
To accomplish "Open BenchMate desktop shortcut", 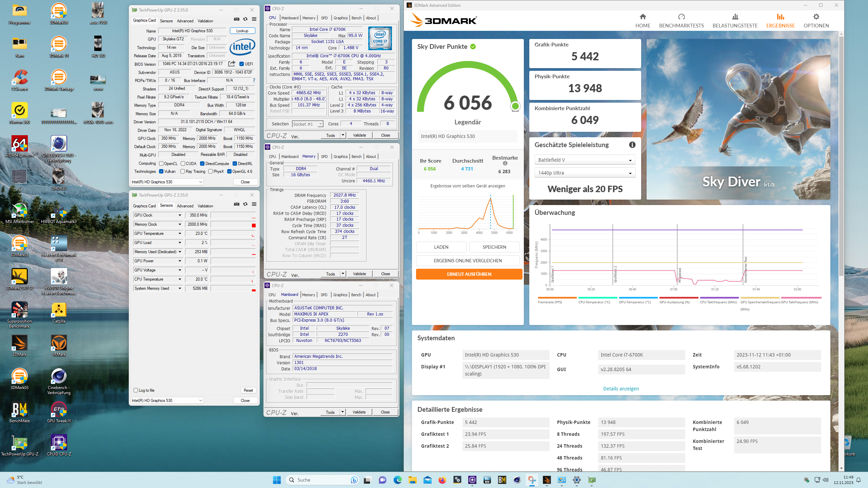I will (20, 412).
